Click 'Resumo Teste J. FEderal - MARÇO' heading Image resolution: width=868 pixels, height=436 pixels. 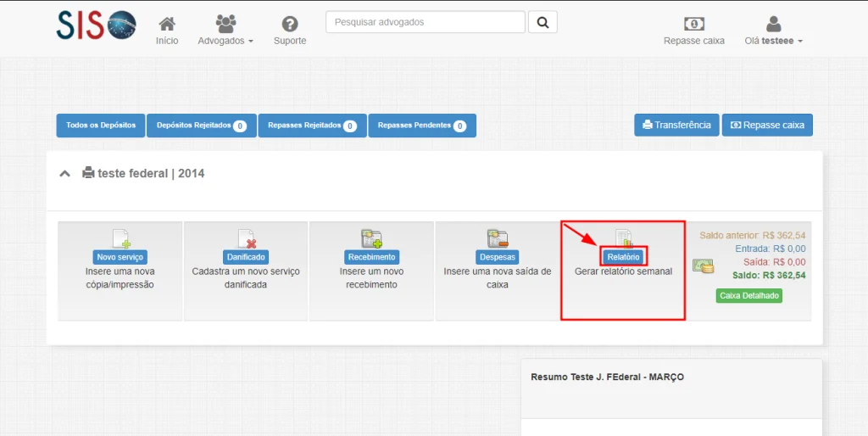click(x=607, y=377)
